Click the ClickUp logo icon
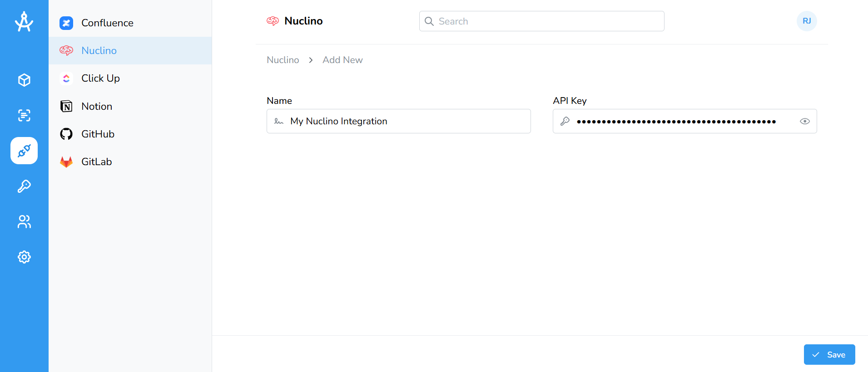This screenshot has height=372, width=868. click(x=66, y=78)
